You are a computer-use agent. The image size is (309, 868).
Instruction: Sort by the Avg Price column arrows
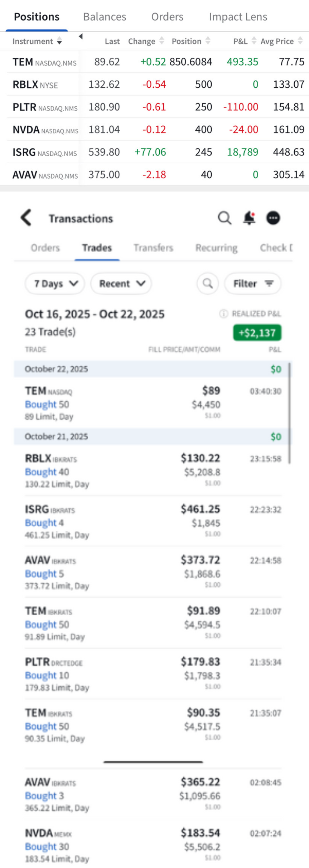[300, 41]
